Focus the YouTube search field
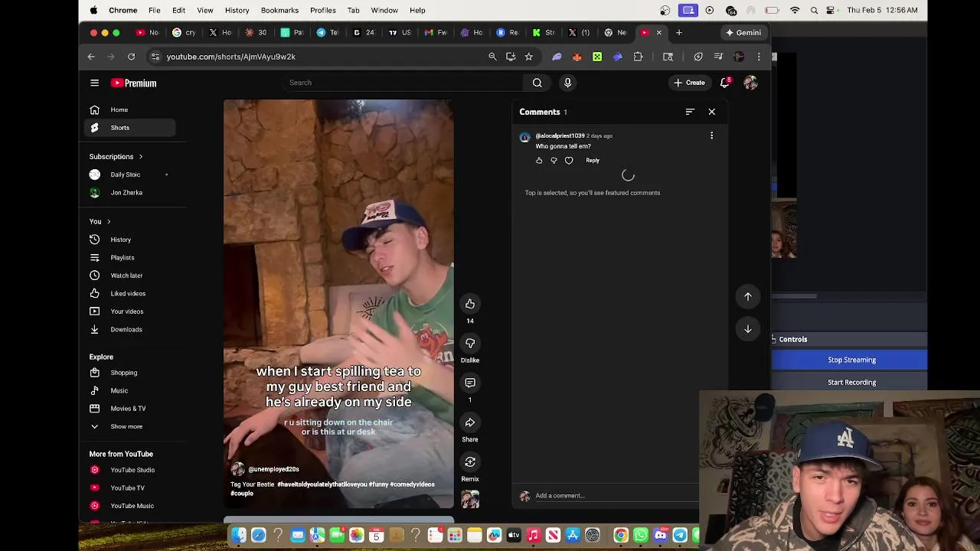The height and width of the screenshot is (551, 980). point(402,83)
